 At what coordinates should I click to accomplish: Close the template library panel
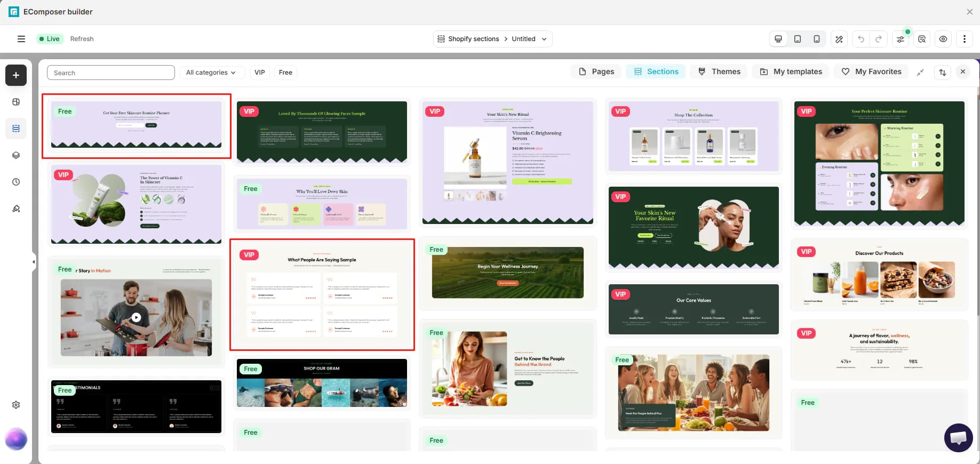click(963, 71)
